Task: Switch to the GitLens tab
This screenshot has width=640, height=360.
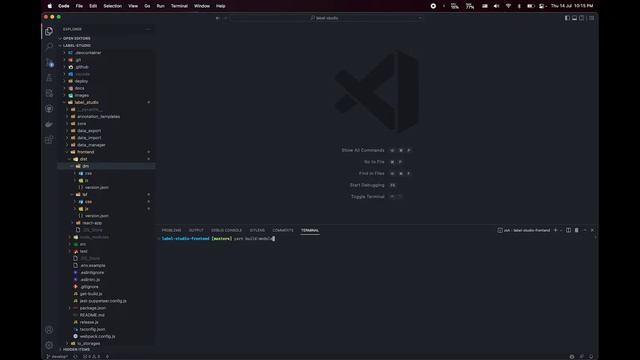Action: coord(257,230)
